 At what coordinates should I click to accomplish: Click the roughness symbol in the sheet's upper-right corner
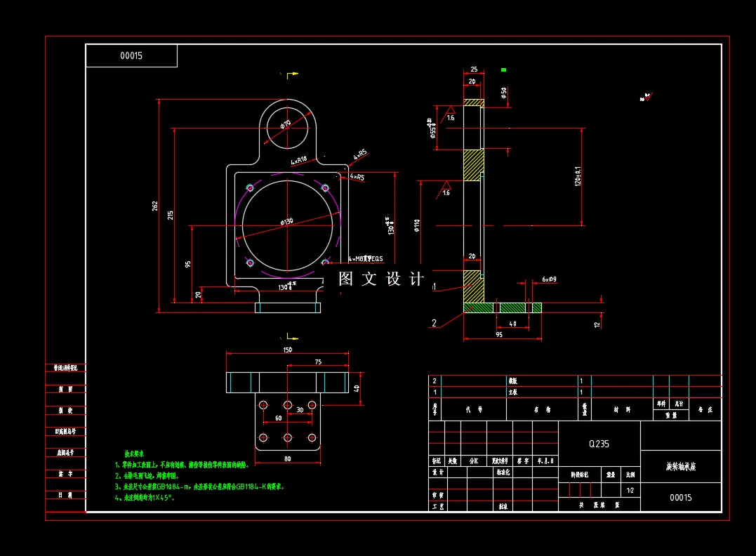click(x=646, y=97)
